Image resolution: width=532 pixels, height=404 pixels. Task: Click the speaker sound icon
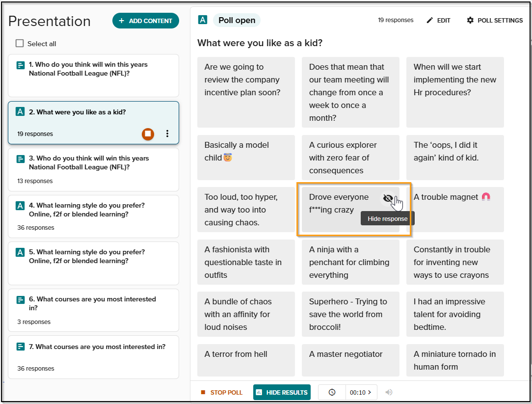389,392
